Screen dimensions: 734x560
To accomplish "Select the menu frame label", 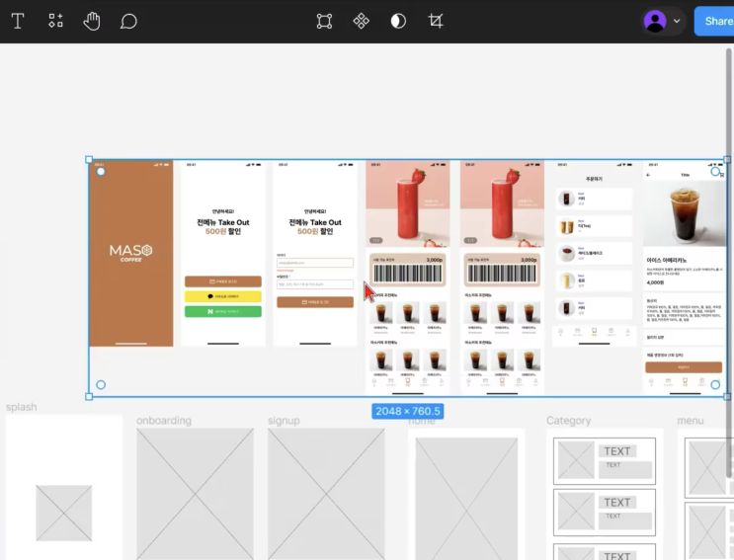I will (x=690, y=421).
